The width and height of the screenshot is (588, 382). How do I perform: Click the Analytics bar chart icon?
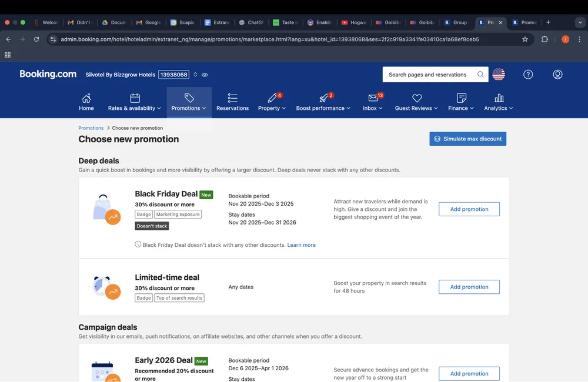point(499,98)
